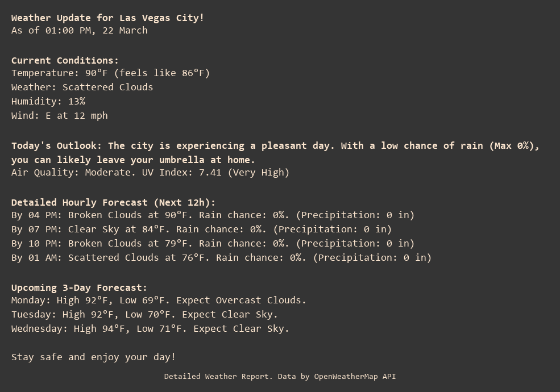Click the By 01 AM Scattered Clouds row

pyautogui.click(x=221, y=257)
